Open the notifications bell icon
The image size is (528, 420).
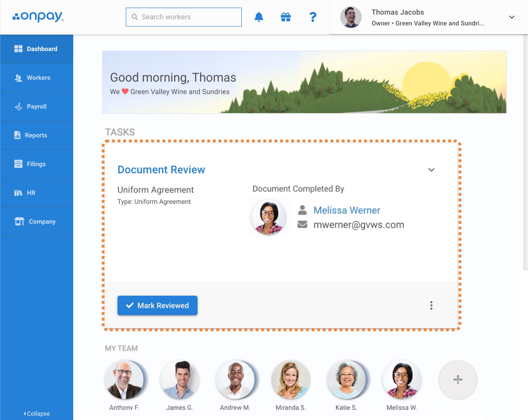(259, 17)
